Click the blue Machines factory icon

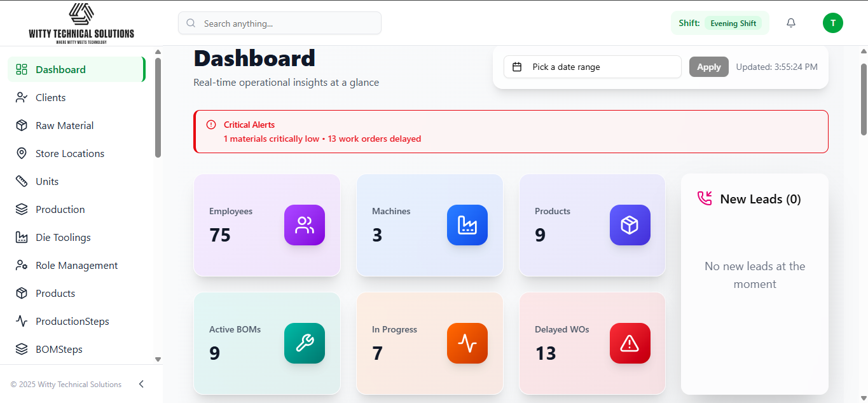[467, 225]
